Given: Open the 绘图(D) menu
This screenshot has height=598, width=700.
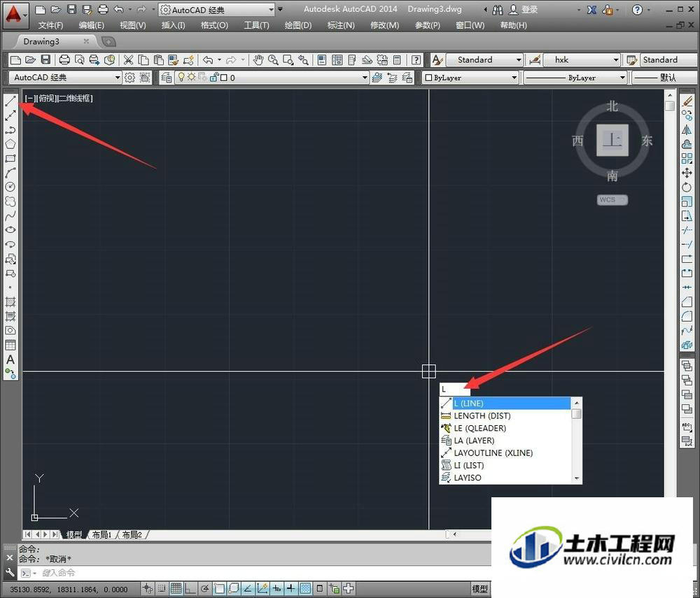Looking at the screenshot, I should click(x=298, y=25).
